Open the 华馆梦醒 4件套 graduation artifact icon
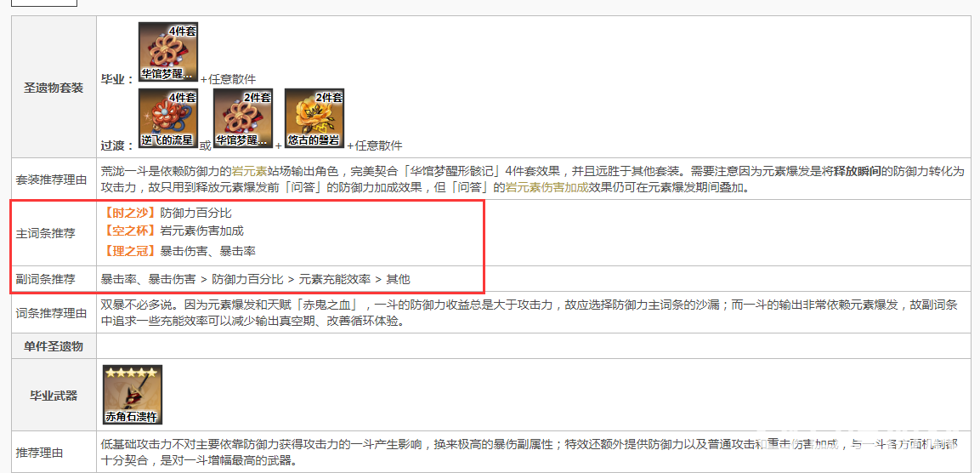Image resolution: width=980 pixels, height=473 pixels. (x=168, y=53)
